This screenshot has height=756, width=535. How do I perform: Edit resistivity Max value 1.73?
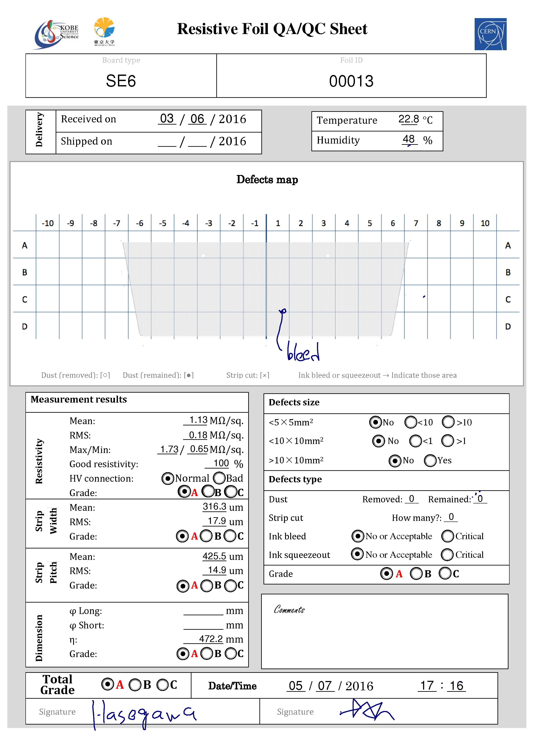[168, 449]
